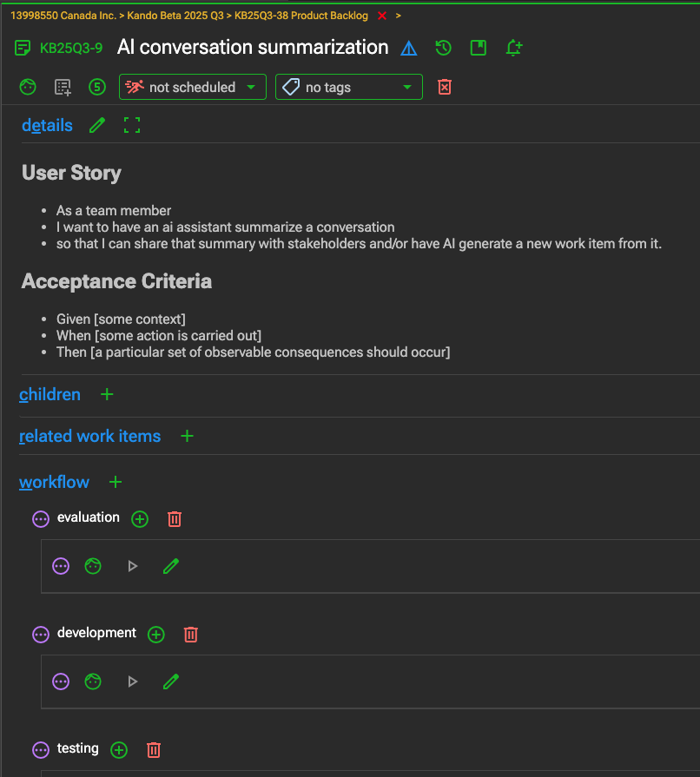The width and height of the screenshot is (700, 777).
Task: Edit details with the green pencil icon
Action: coord(97,125)
